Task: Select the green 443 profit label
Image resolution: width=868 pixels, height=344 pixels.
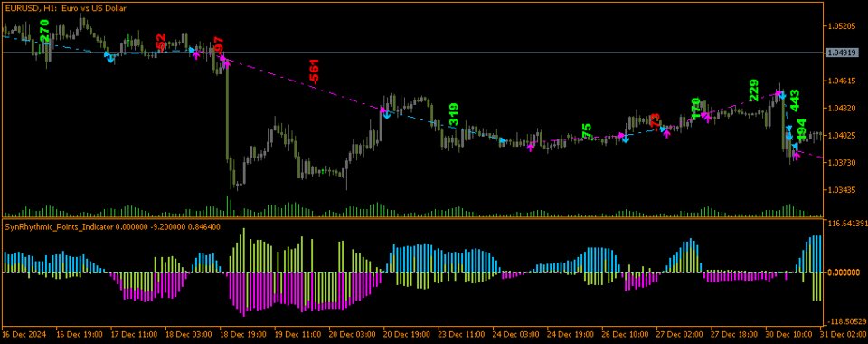Action: click(795, 100)
